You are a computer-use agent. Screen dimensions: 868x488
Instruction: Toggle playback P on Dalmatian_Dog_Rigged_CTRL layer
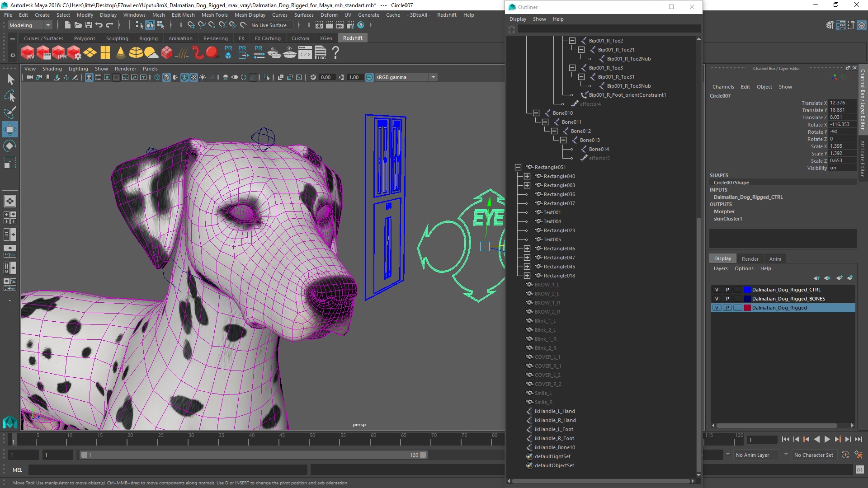click(727, 290)
